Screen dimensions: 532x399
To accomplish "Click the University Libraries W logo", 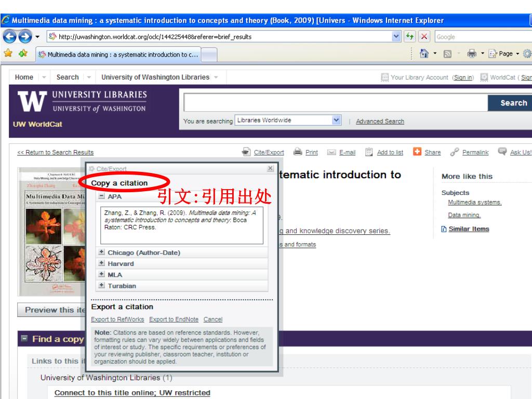I will tap(32, 101).
